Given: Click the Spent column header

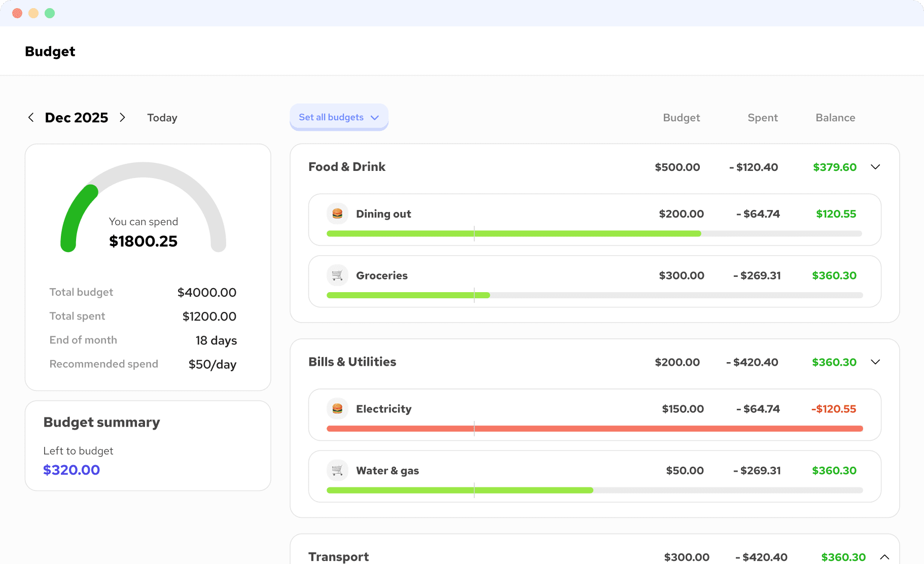Looking at the screenshot, I should tap(763, 117).
